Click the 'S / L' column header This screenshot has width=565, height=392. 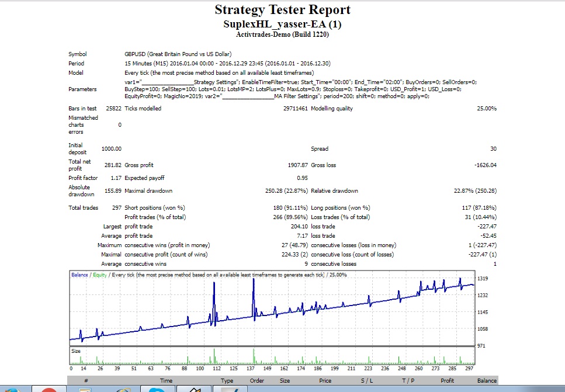(367, 380)
